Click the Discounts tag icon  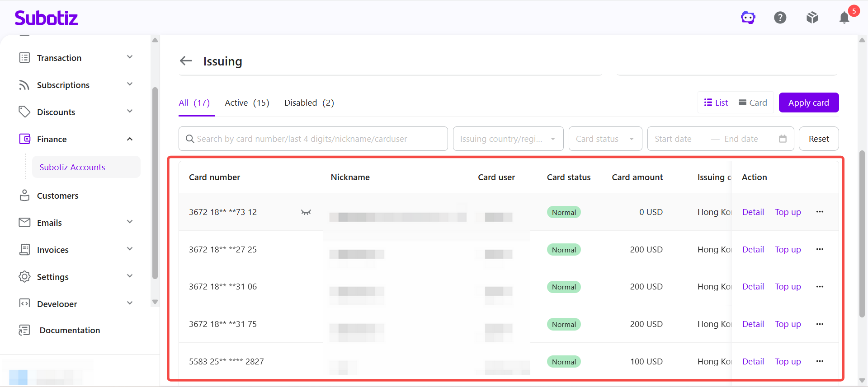24,112
